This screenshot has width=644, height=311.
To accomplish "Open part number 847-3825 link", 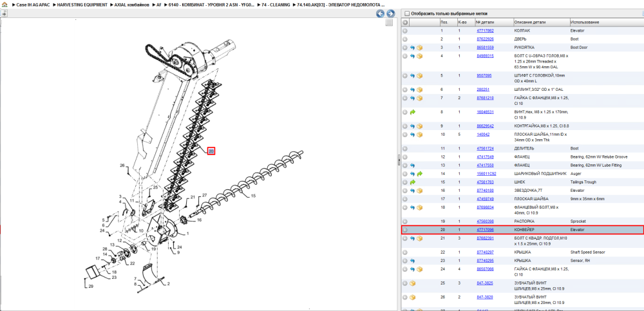I will [484, 283].
